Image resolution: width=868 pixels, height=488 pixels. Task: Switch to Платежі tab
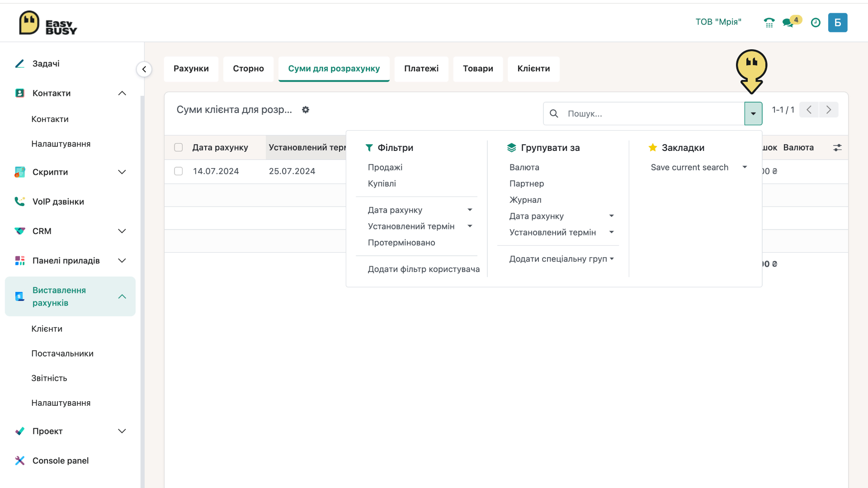click(x=421, y=69)
